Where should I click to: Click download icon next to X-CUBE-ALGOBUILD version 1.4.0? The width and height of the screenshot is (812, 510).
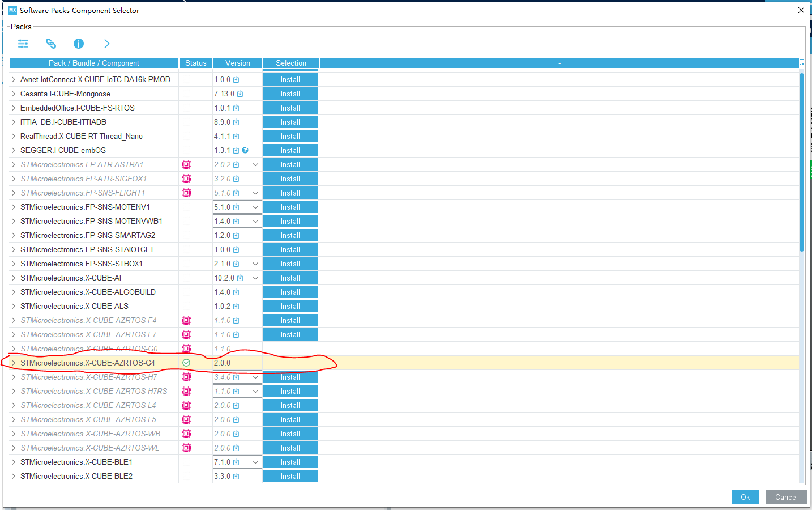pos(236,292)
